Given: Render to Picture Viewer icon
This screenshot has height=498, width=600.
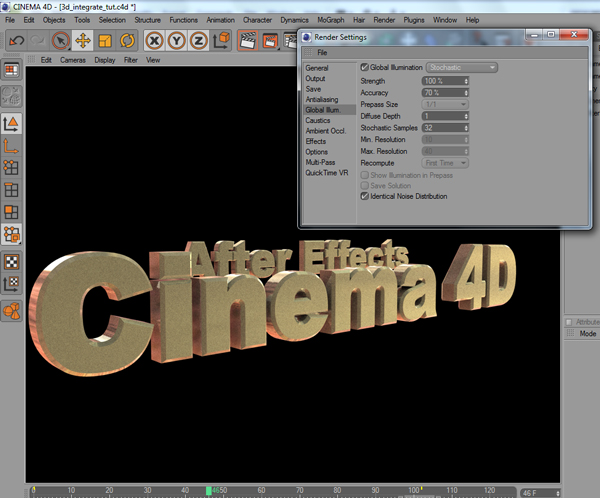Looking at the screenshot, I should [270, 41].
